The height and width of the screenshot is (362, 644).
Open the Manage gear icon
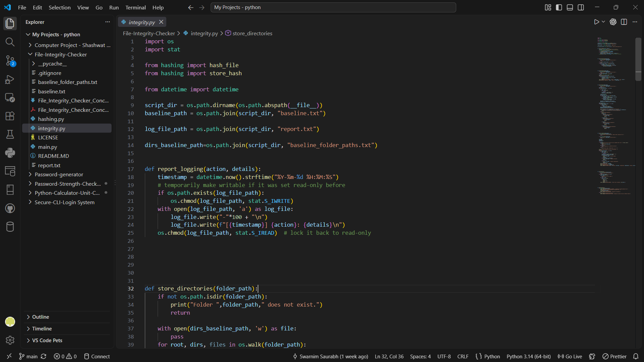10,340
